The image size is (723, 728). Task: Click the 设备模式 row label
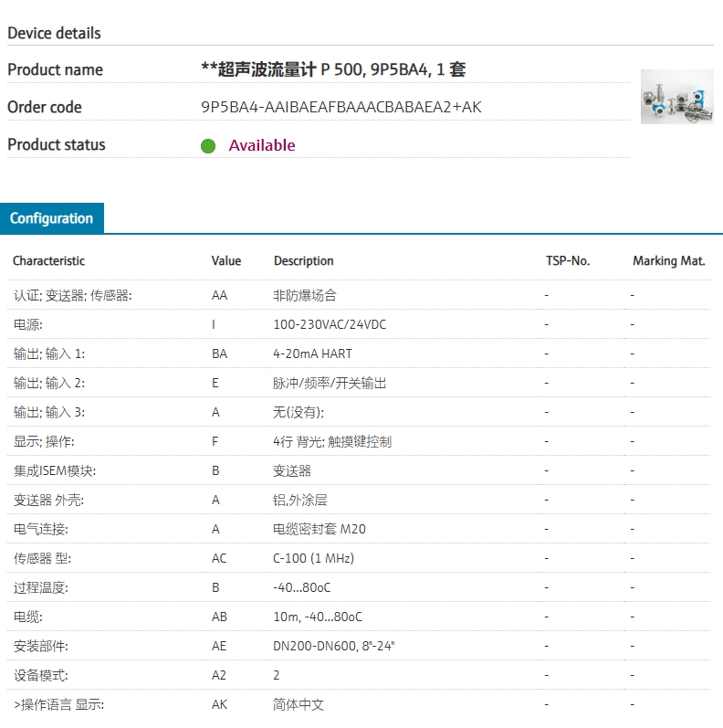tap(41, 676)
